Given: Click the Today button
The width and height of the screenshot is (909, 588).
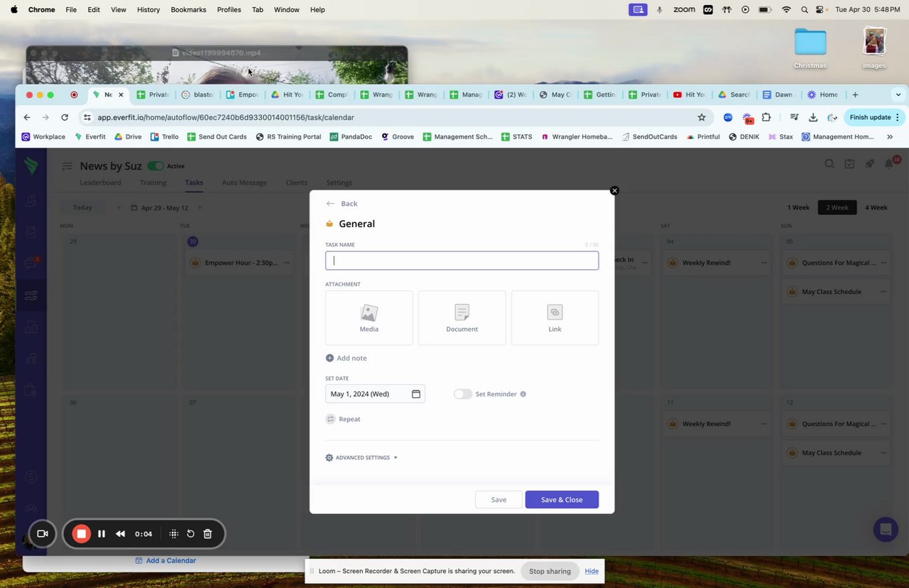Looking at the screenshot, I should click(82, 207).
